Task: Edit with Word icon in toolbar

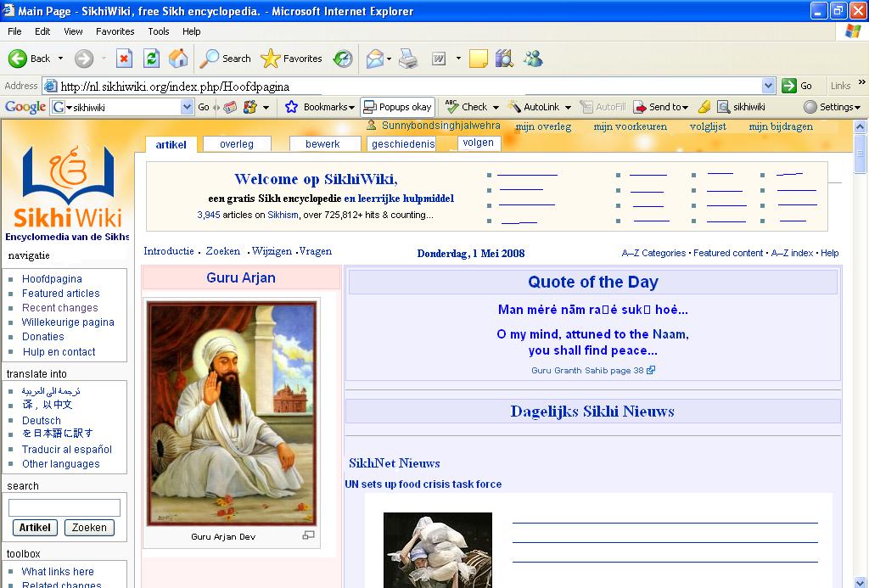Action: pyautogui.click(x=439, y=59)
